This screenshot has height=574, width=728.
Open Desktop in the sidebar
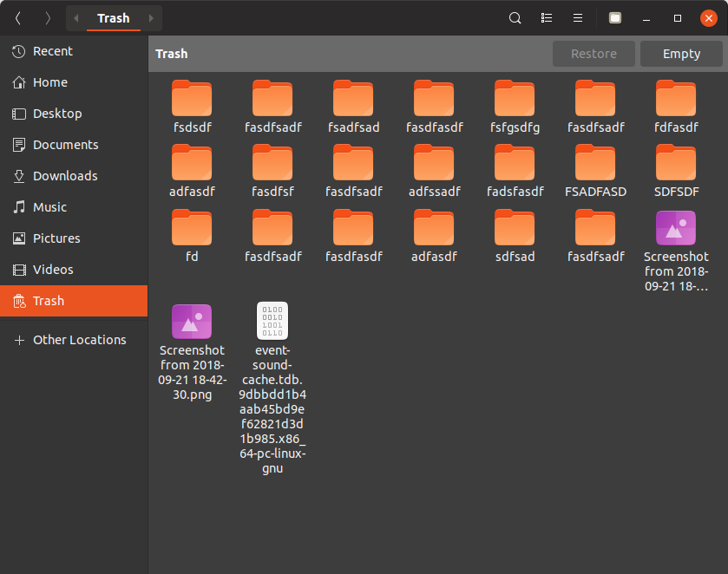point(74,114)
